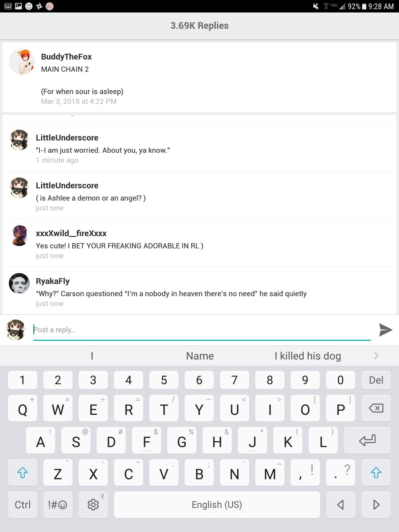Move cursor right with arrow key
The image size is (399, 532).
coord(376,505)
